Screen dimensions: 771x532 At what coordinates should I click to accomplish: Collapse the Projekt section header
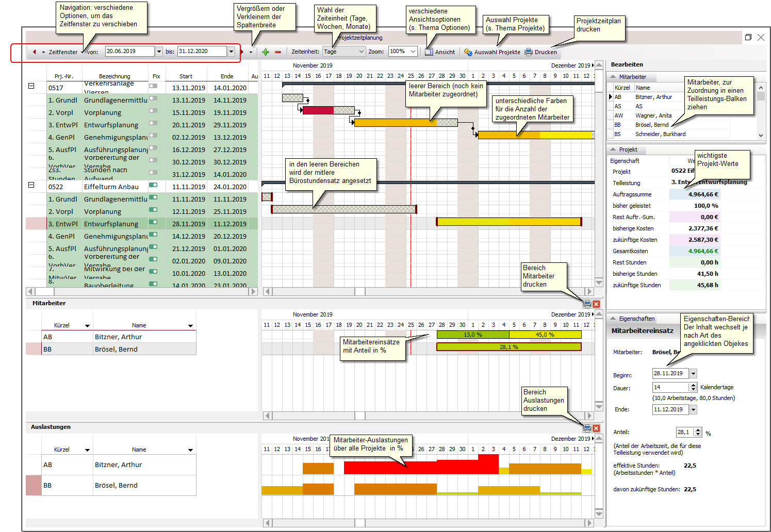coord(613,149)
